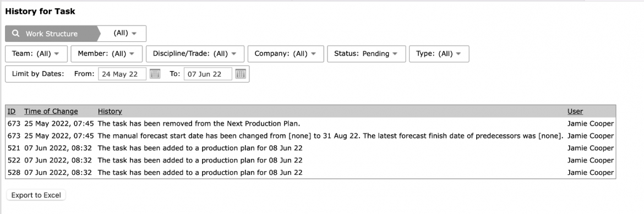Select the Work Structure breadcrumb button
644x214 pixels.
pyautogui.click(x=51, y=34)
